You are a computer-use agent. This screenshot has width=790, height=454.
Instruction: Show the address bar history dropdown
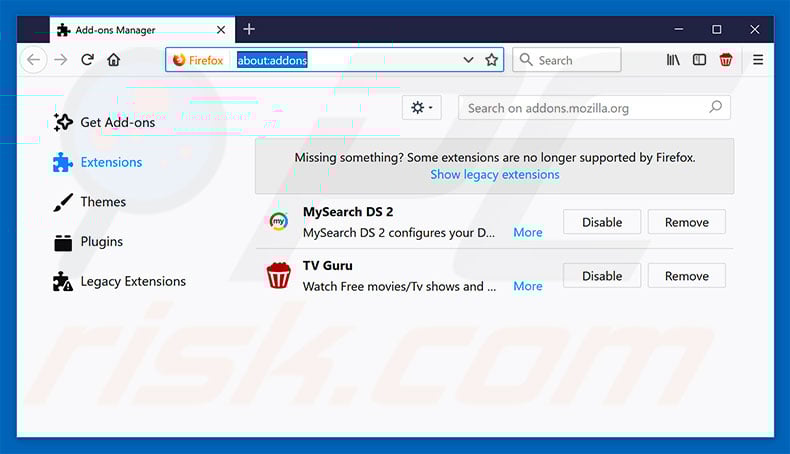pos(468,60)
